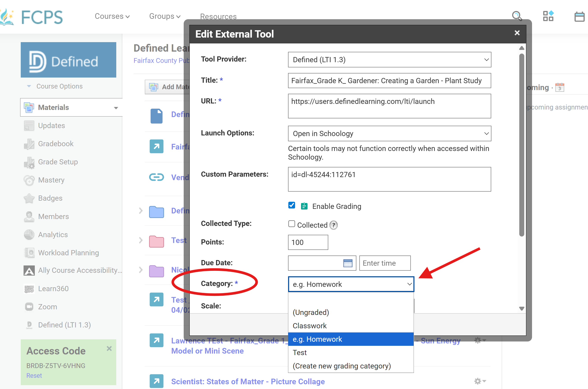588x389 pixels.
Task: Open the search magnifier icon
Action: point(517,16)
